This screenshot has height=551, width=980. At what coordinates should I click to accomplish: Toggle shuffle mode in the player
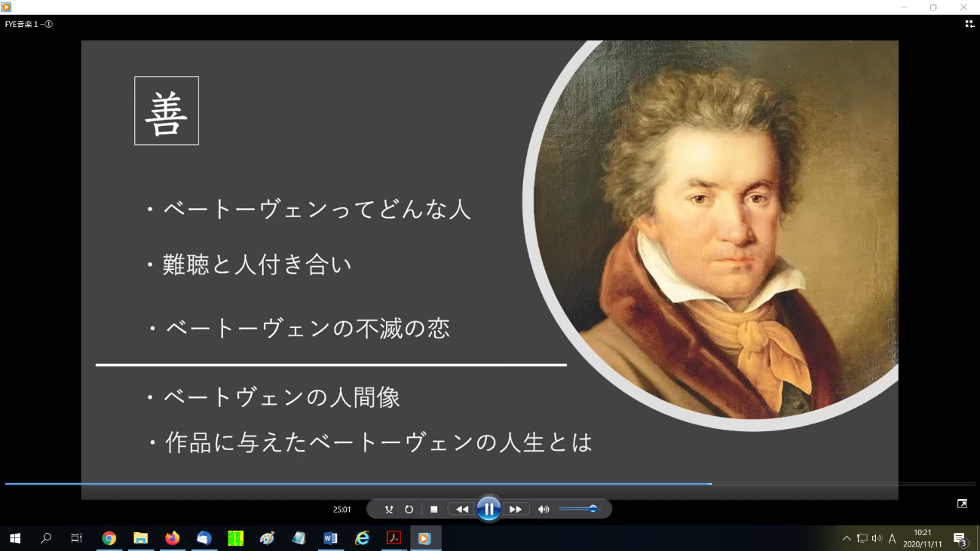(x=389, y=510)
